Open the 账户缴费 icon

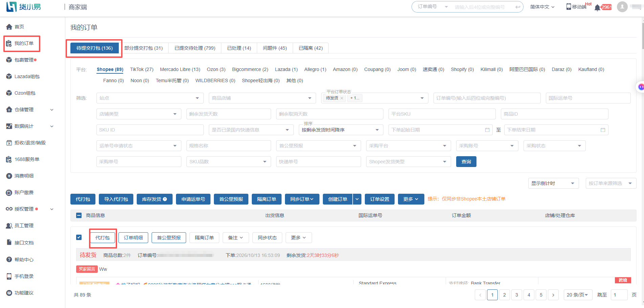9,192
